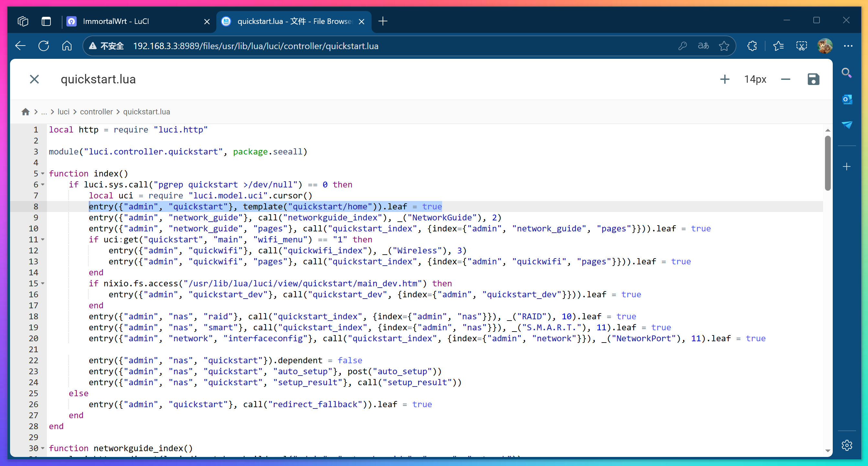Decrease editor font size with minus icon

click(x=786, y=79)
